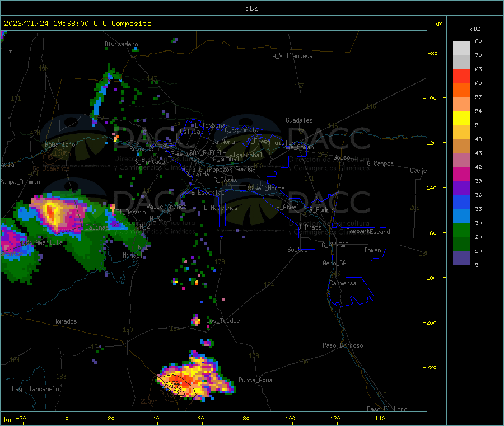Click the El_Desvio map label
Viewport: 504px width, 426px height.
coord(131,212)
